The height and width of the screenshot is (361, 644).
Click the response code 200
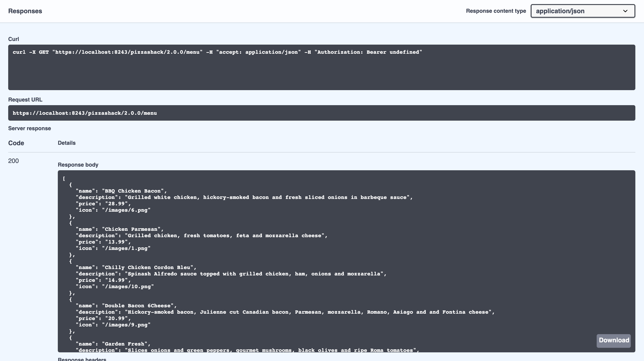click(x=13, y=161)
